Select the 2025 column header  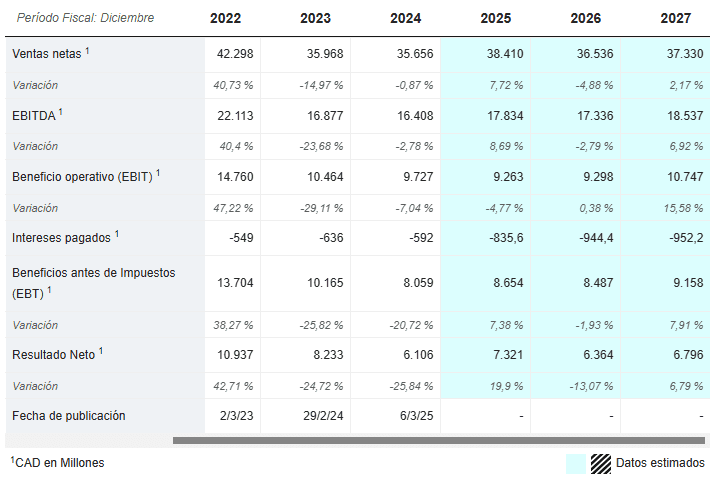496,18
